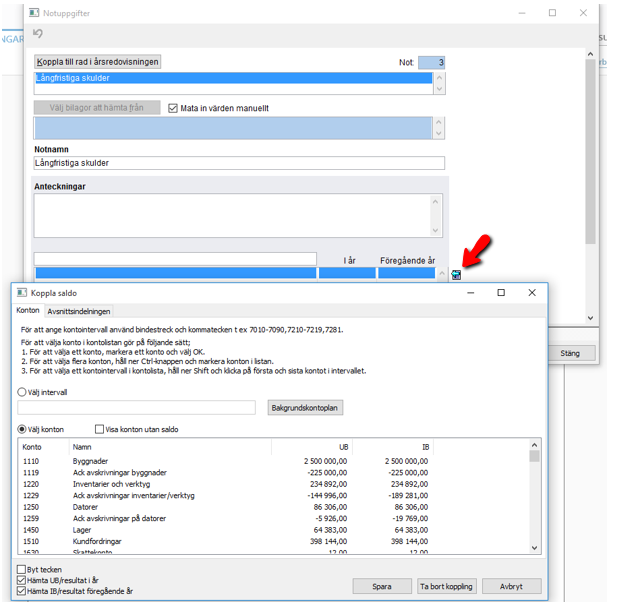Screen dimensions: 618x609
Task: Click Notuppgifter main scrollbar down arrow
Action: (x=590, y=318)
